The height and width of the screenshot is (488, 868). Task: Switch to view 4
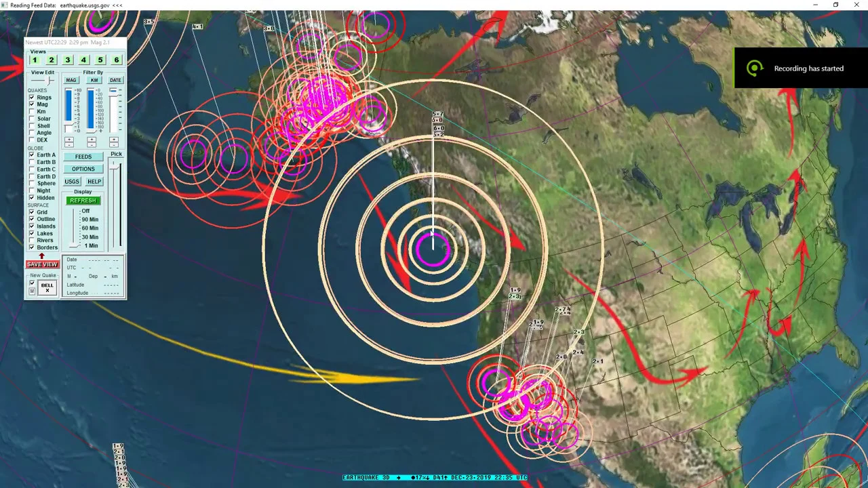(x=83, y=60)
